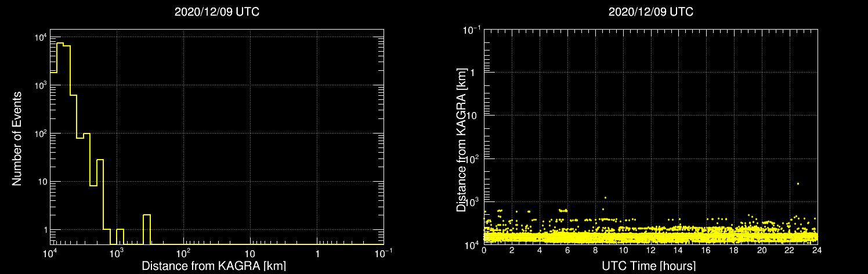868x274 pixels.
Task: Click the 10^2 tick on scatter plot y-axis
Action: pyautogui.click(x=473, y=157)
